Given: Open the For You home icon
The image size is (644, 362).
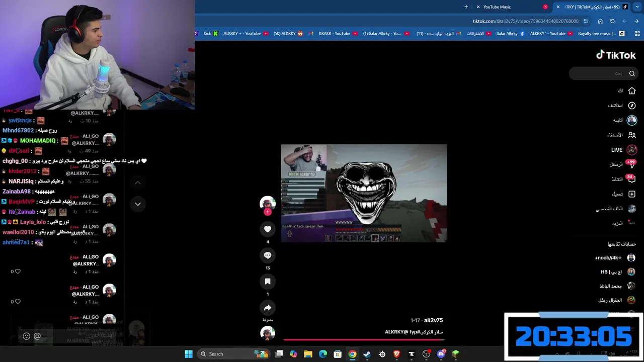Looking at the screenshot, I should pos(632,91).
